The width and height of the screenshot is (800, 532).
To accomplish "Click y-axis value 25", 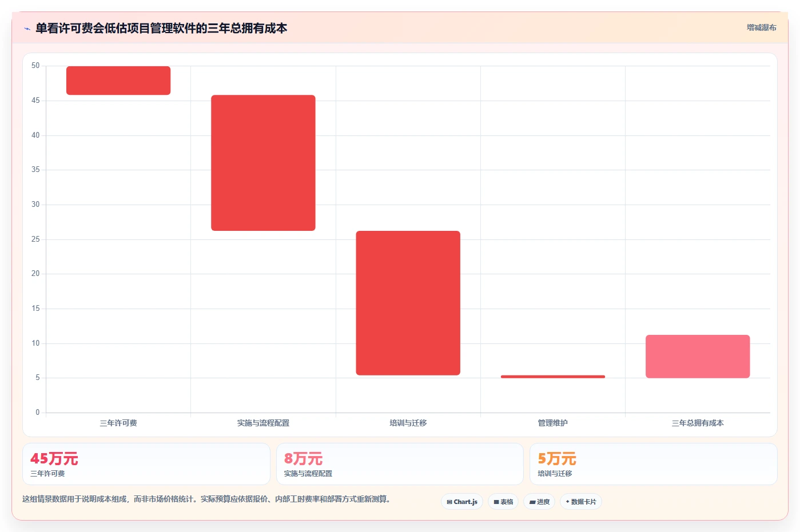I will pos(35,239).
